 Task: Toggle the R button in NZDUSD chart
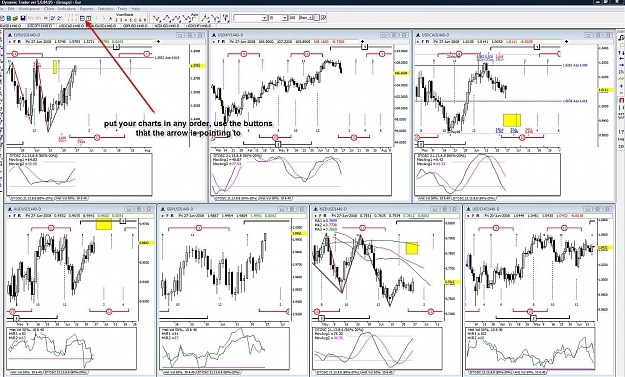325,216
